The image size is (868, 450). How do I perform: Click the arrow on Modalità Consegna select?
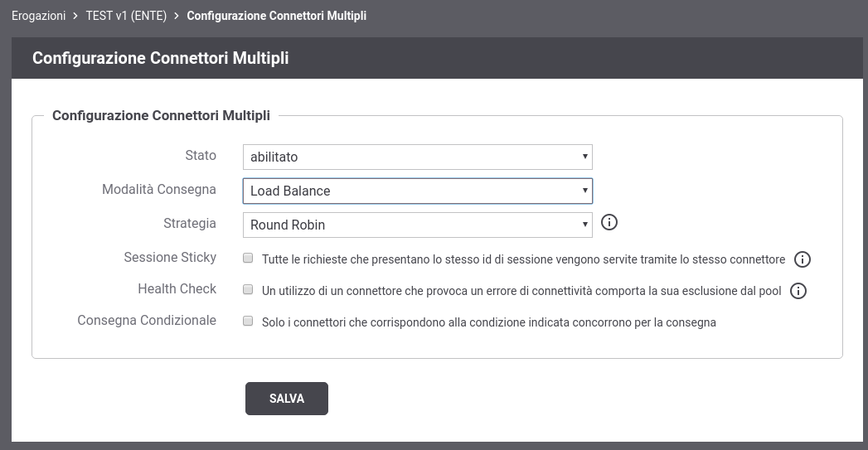pyautogui.click(x=584, y=191)
